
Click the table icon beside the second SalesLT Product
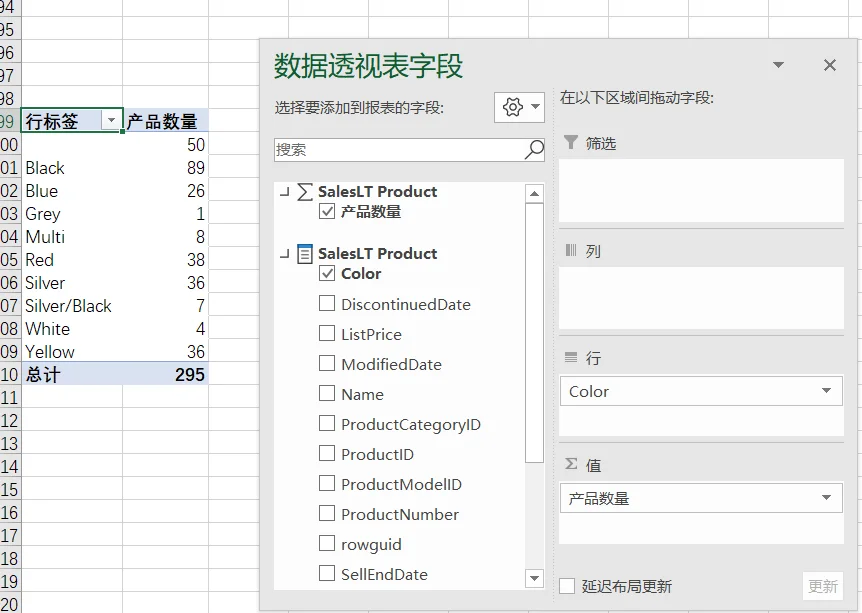pyautogui.click(x=305, y=254)
